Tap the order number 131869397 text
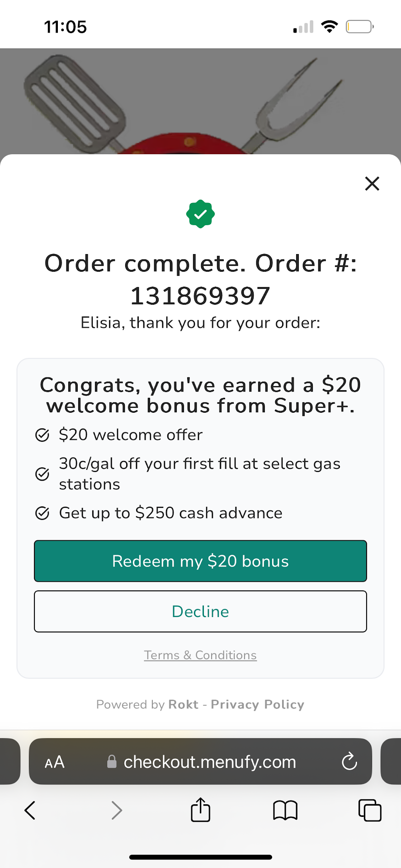Viewport: 401px width, 868px height. tap(200, 296)
